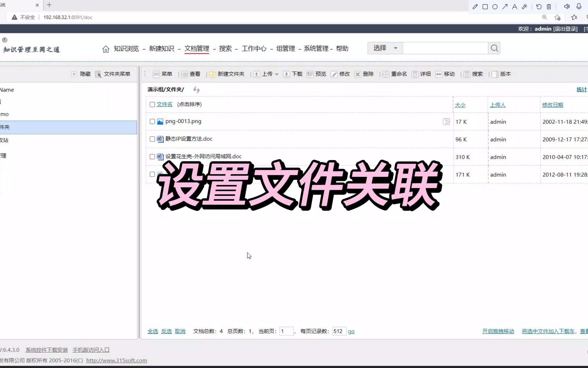The height and width of the screenshot is (368, 588).
Task: Open the 文档管理 menu
Action: [197, 48]
